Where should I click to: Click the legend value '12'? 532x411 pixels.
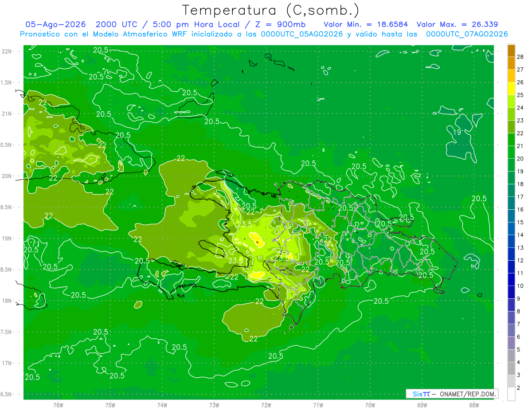pyautogui.click(x=520, y=260)
